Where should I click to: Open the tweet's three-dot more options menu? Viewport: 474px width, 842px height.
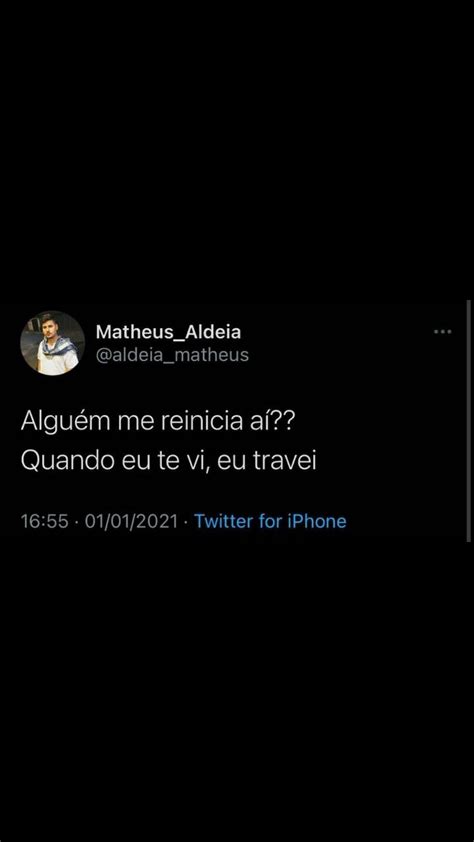tap(442, 332)
